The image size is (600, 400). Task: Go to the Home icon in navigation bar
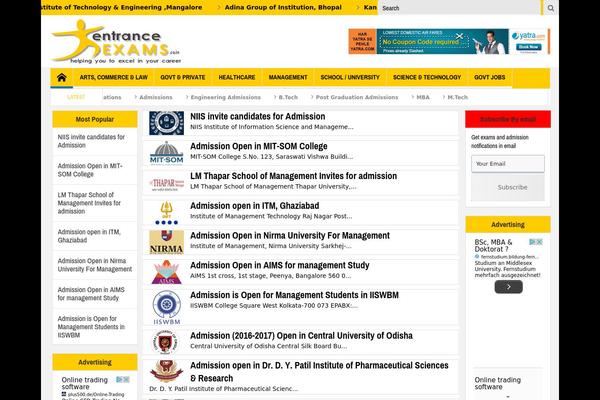pos(62,78)
